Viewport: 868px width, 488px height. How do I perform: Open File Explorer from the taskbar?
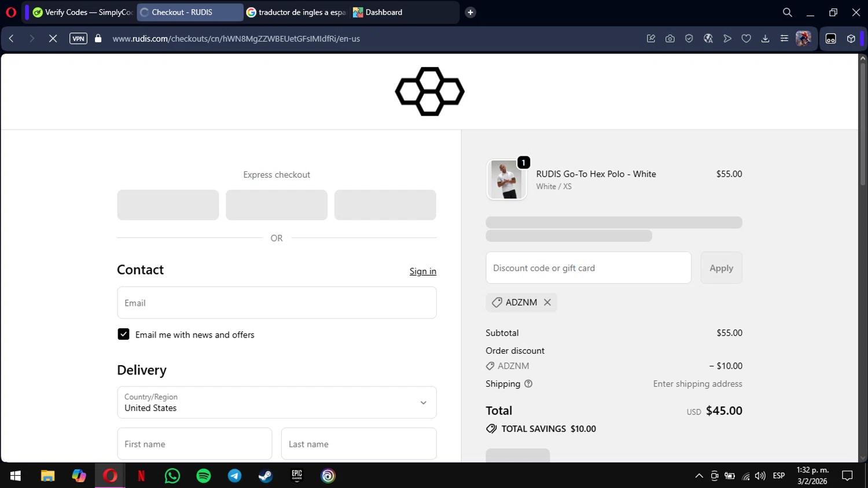[x=47, y=476]
